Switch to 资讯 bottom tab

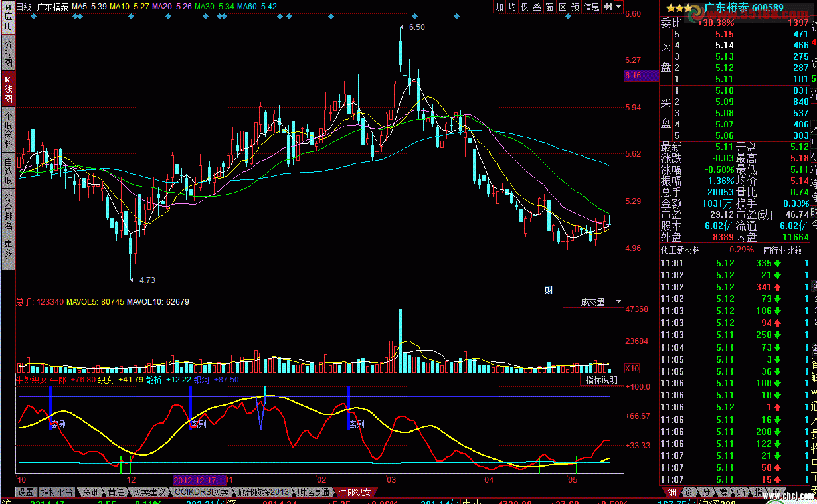(x=90, y=492)
